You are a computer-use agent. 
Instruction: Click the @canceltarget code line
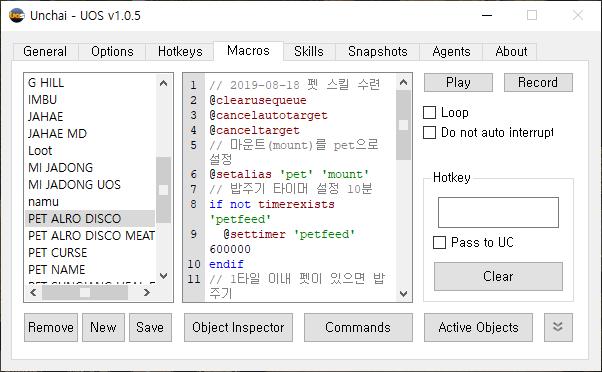[x=255, y=130]
